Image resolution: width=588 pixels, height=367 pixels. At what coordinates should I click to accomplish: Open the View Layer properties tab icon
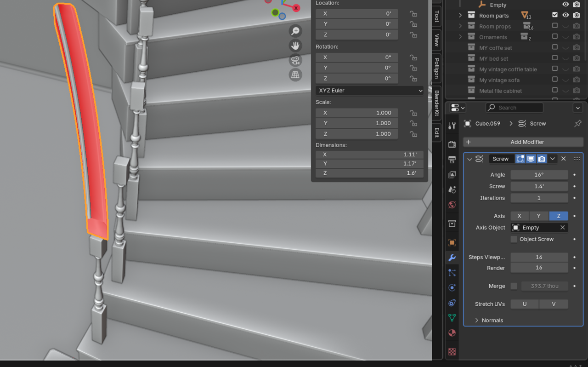(452, 175)
